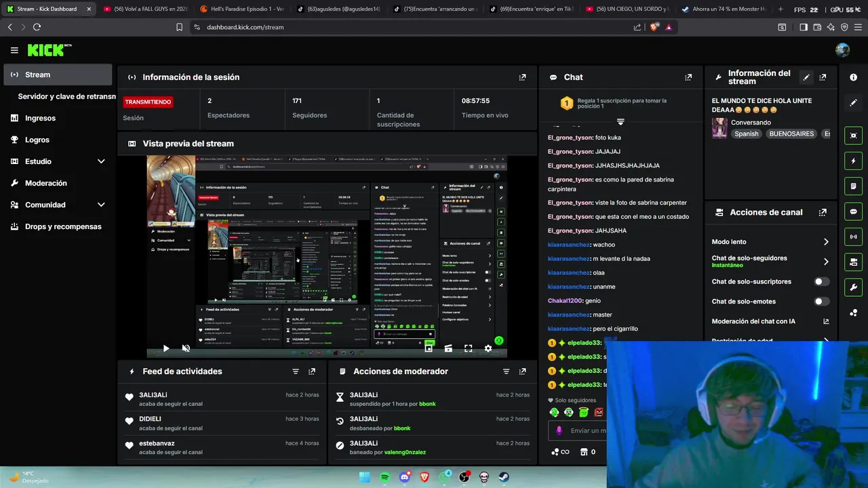This screenshot has width=868, height=488.
Task: Pop out the Información de la sesión panel
Action: (x=522, y=77)
